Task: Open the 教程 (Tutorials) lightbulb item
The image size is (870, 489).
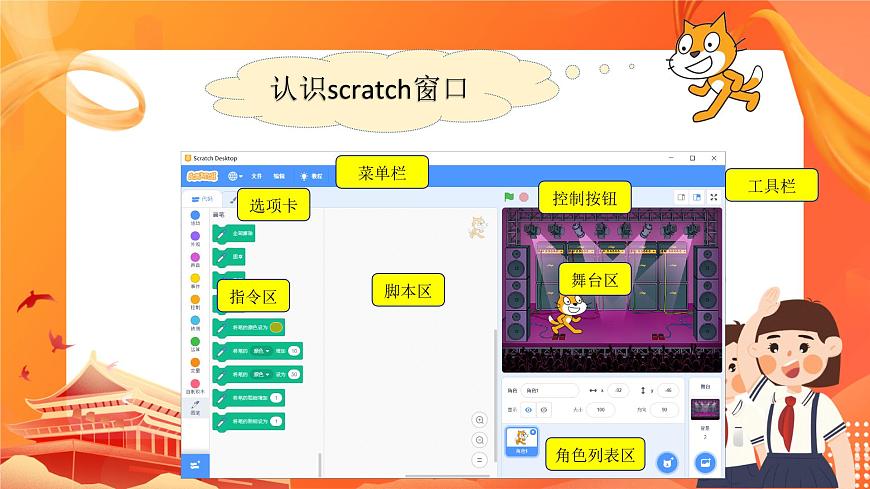Action: pos(311,176)
